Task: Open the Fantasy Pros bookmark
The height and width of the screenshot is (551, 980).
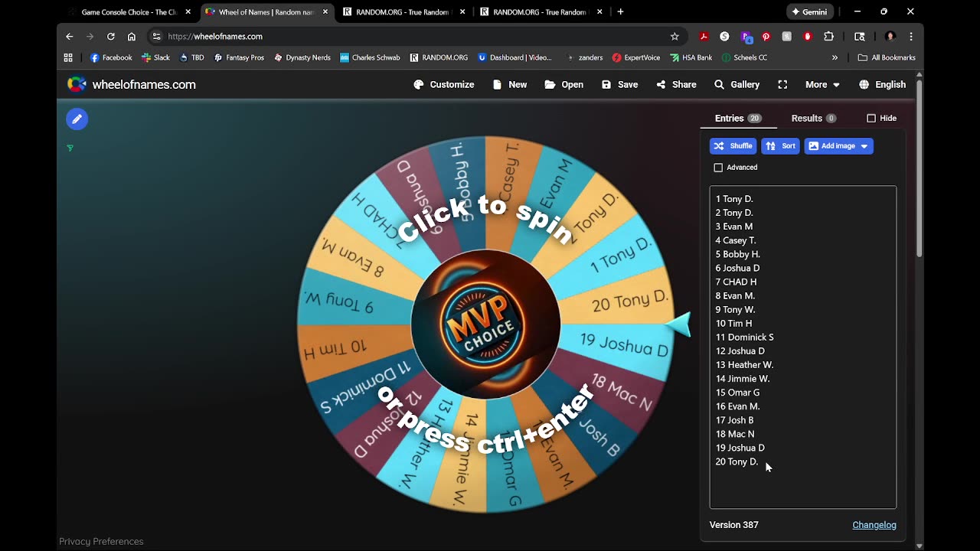Action: point(239,57)
